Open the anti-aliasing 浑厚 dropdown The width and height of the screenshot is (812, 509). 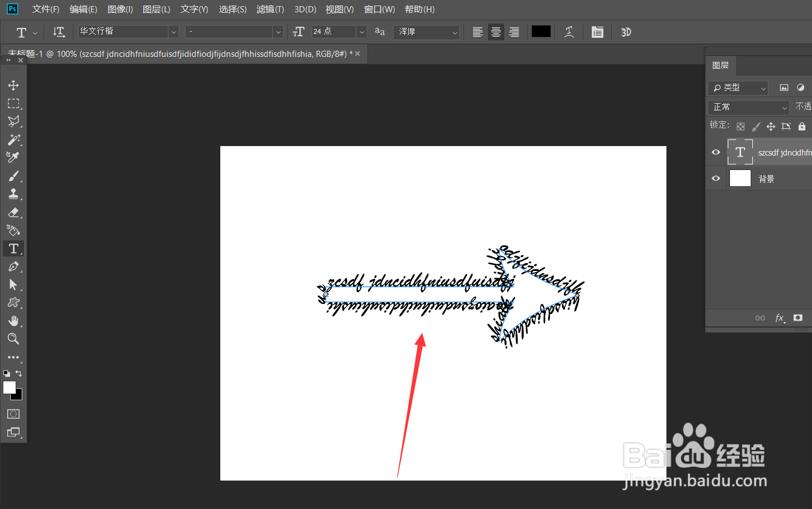[x=456, y=32]
